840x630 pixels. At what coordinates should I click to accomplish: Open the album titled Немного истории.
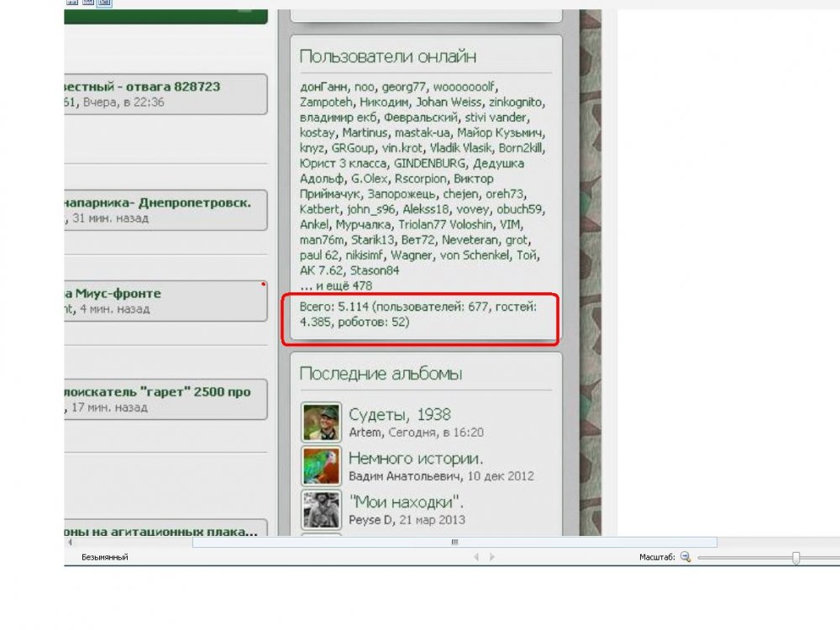coord(416,458)
